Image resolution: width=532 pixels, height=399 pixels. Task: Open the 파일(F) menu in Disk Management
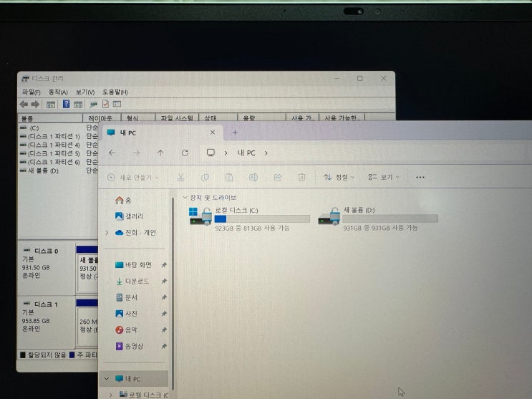click(32, 92)
